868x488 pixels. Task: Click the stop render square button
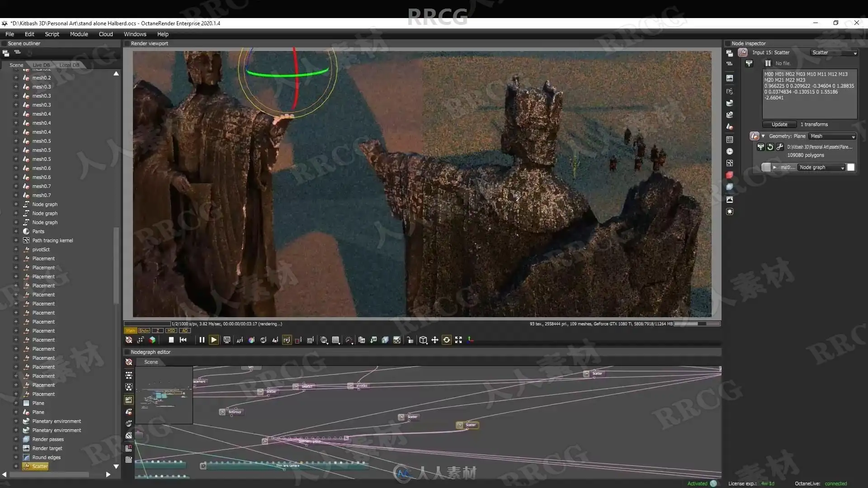click(x=171, y=340)
